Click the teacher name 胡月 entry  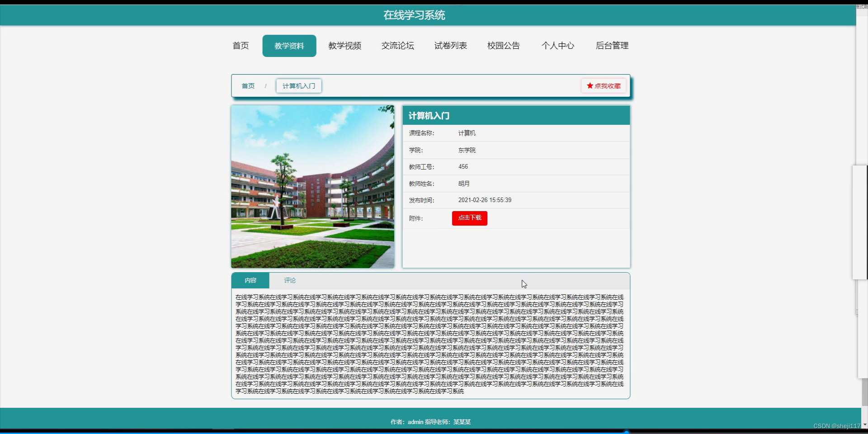point(465,183)
